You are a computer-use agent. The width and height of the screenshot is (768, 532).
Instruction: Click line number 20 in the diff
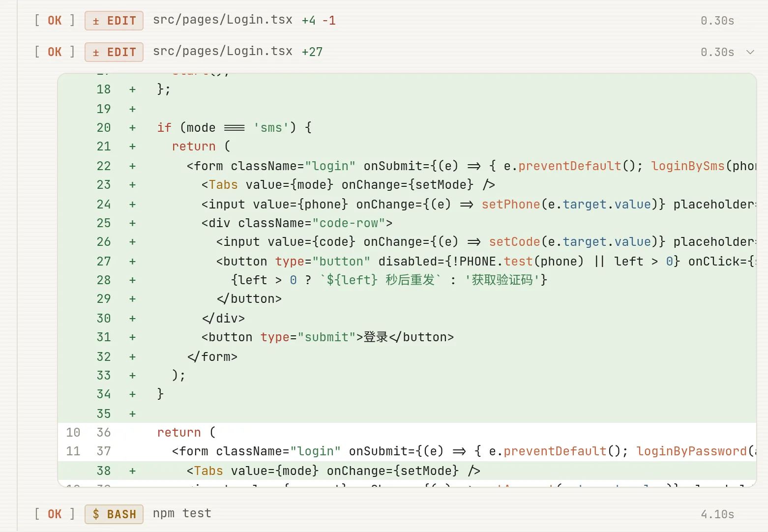104,128
